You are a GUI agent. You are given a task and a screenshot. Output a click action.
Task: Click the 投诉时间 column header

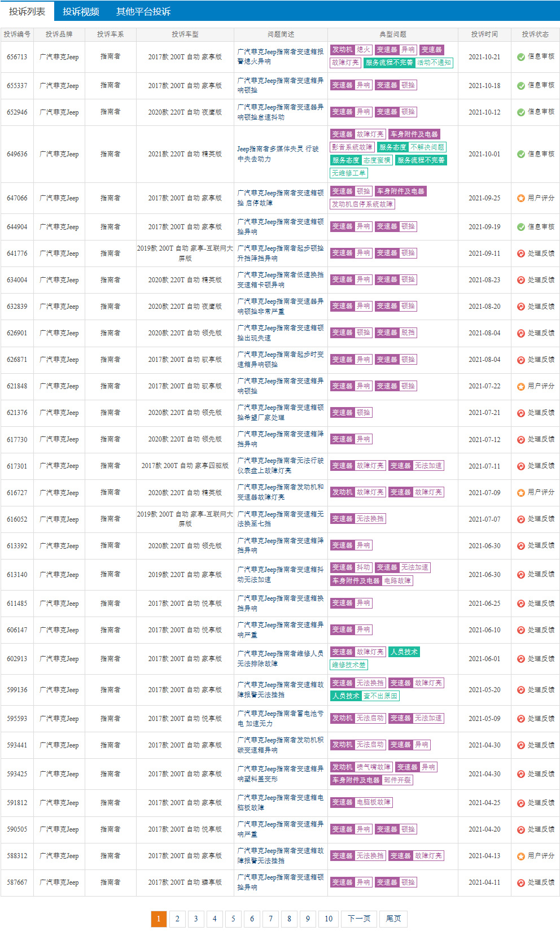(x=484, y=34)
